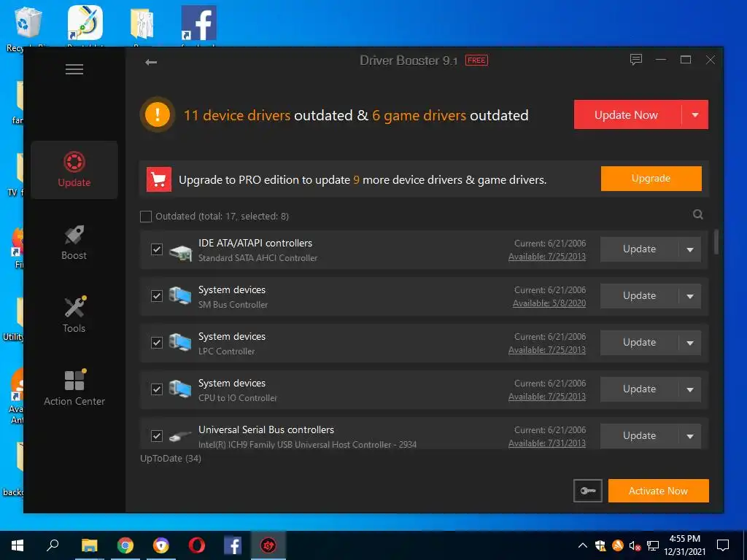Click the orange Upgrade button

tap(651, 179)
